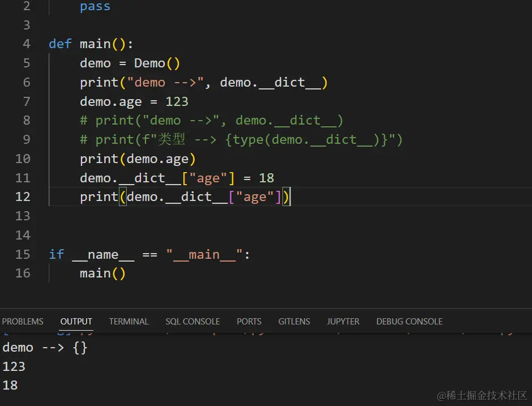Switch to the DEBUG CONSOLE tab
This screenshot has height=406, width=532.
[x=409, y=321]
